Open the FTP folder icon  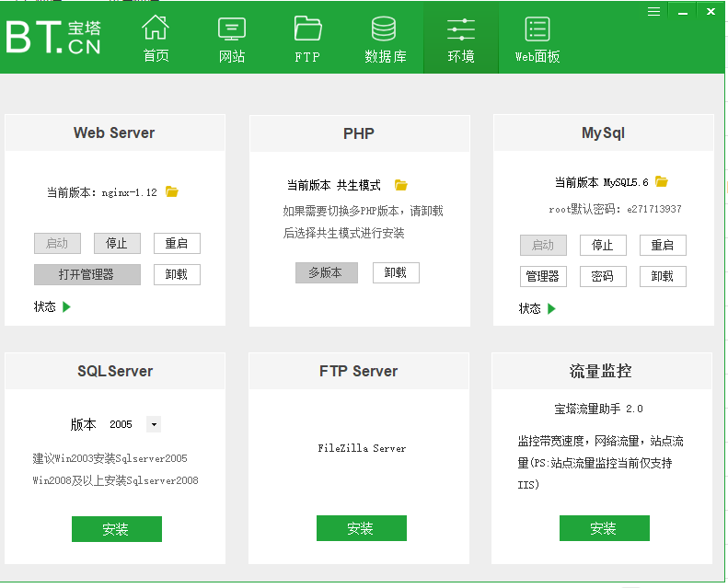[x=307, y=28]
